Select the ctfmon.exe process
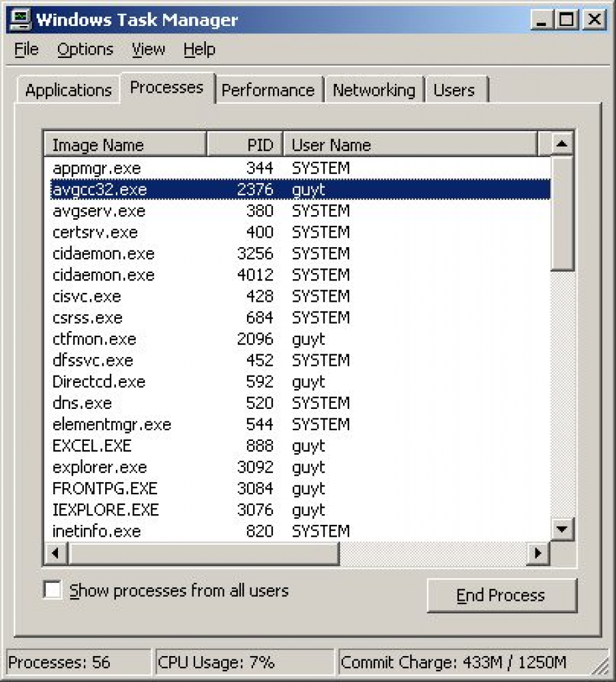616x682 pixels. [298, 339]
